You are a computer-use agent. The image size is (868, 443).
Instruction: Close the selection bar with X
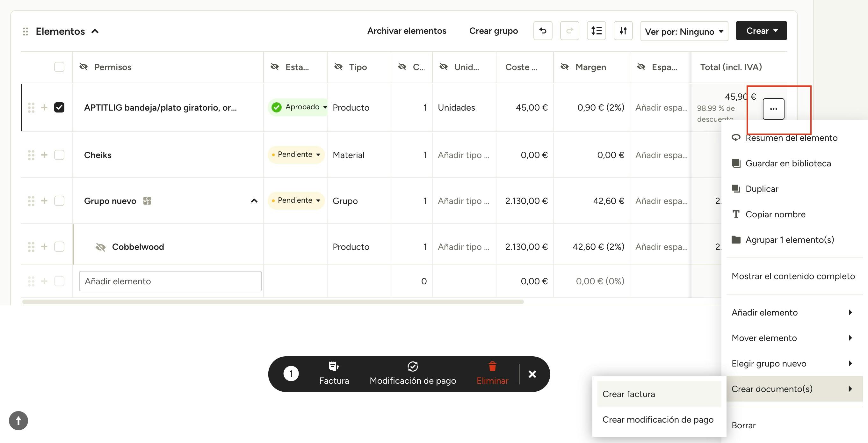coord(532,374)
